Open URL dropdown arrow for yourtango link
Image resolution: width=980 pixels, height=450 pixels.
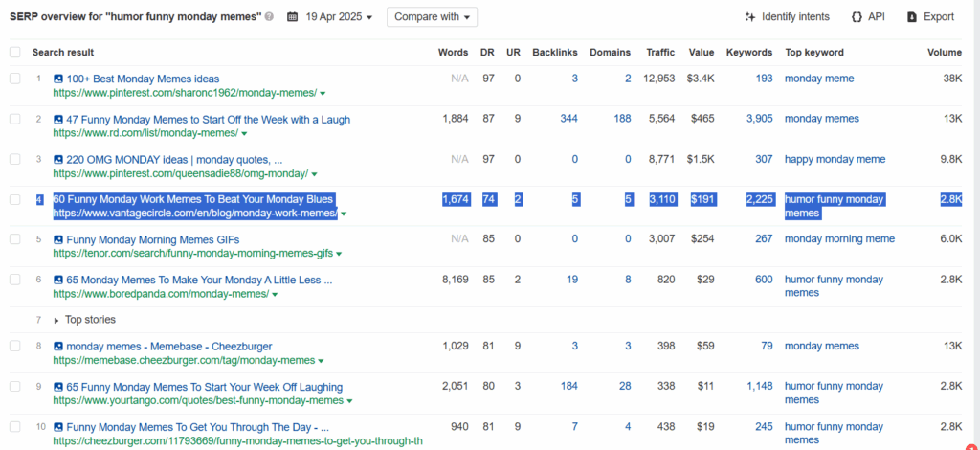(349, 400)
